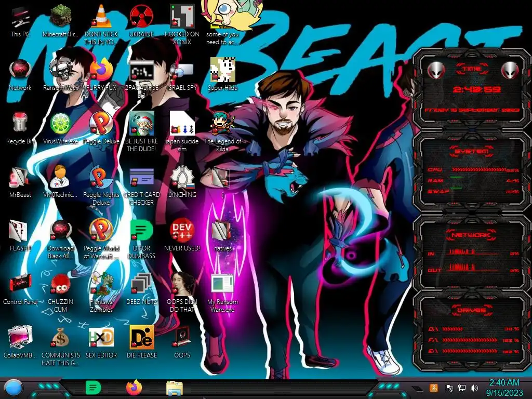Screen dimensions: 532x399
Task: Select the Download Black All shortcut
Action: pyautogui.click(x=60, y=240)
